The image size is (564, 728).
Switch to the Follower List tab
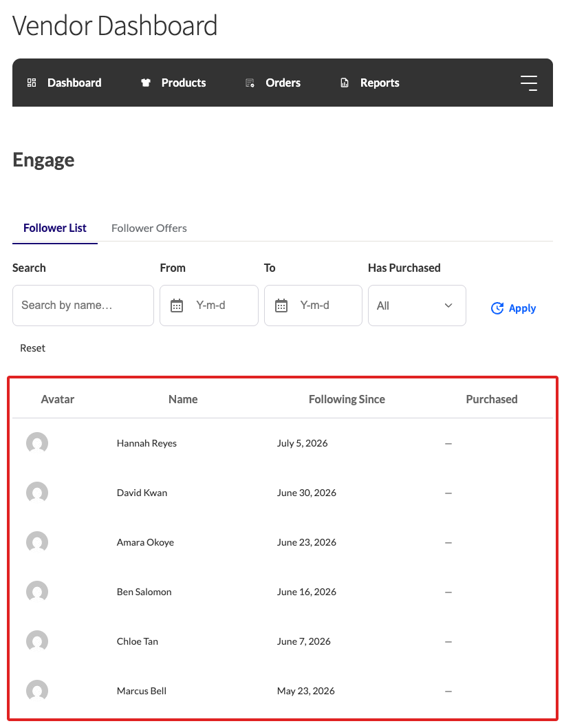click(55, 228)
